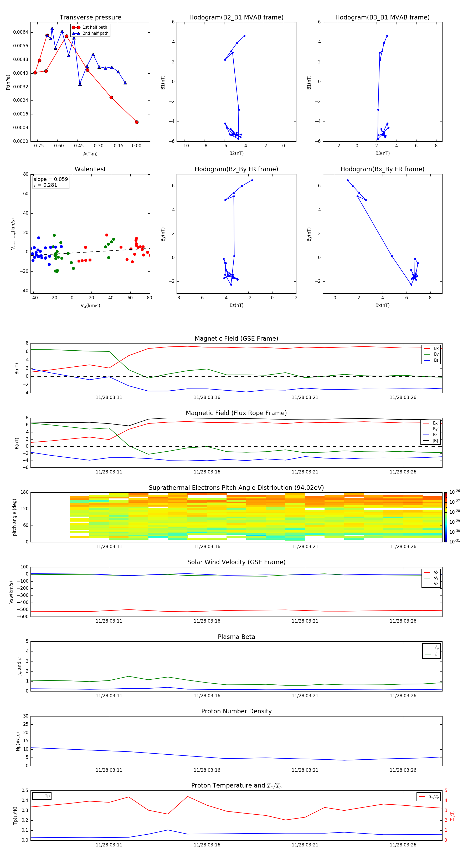The height and width of the screenshot is (868, 473).
Task: Click the 'B3(nT)' x-axis label
Action: (382, 153)
